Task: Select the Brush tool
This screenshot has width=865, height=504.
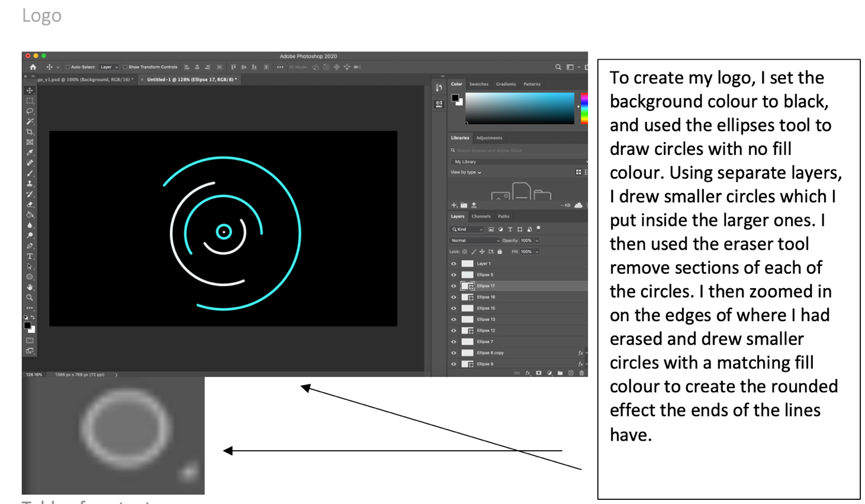Action: [30, 173]
